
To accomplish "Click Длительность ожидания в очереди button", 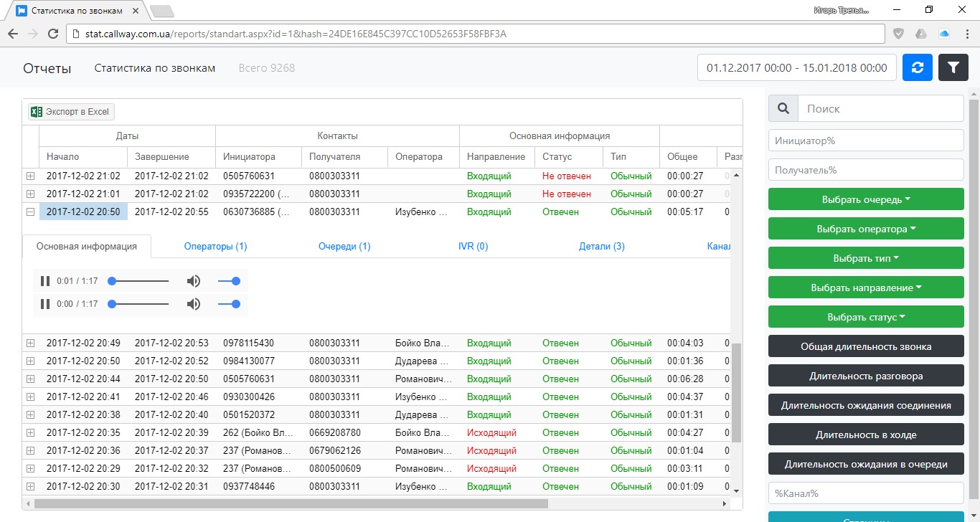I will point(866,464).
